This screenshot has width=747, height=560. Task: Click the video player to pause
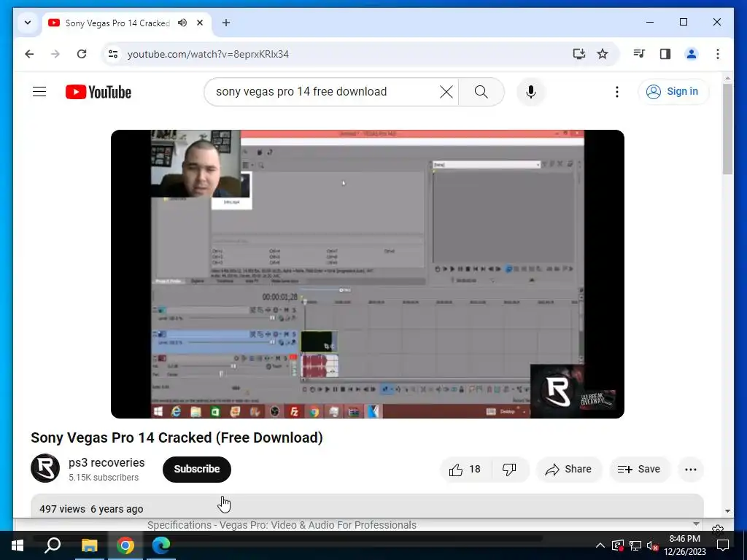pos(368,274)
